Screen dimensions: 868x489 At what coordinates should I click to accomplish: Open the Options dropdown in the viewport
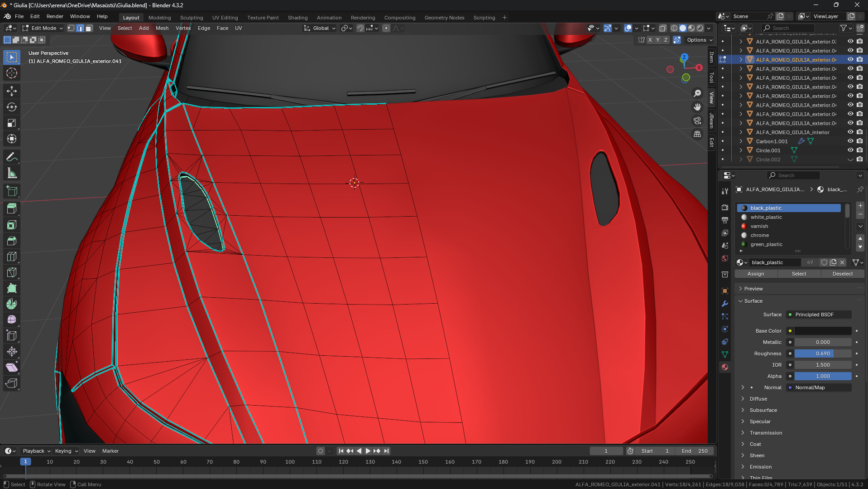tap(700, 40)
